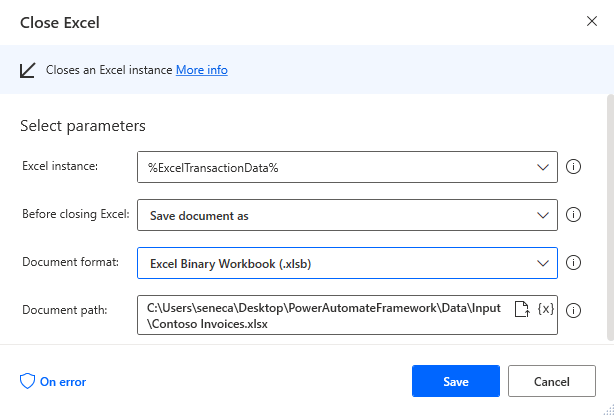Screen dimensions: 614x415
Task: Open the Document format dropdown
Action: [x=347, y=263]
